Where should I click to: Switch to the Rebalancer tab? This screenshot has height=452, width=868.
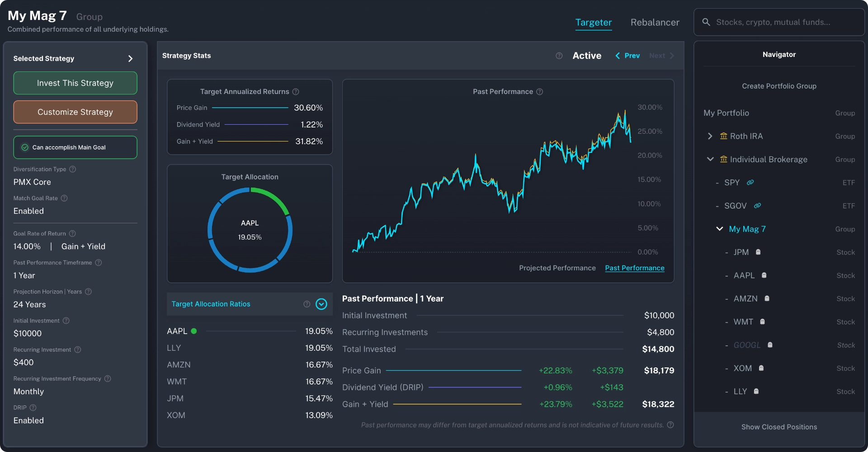(655, 23)
